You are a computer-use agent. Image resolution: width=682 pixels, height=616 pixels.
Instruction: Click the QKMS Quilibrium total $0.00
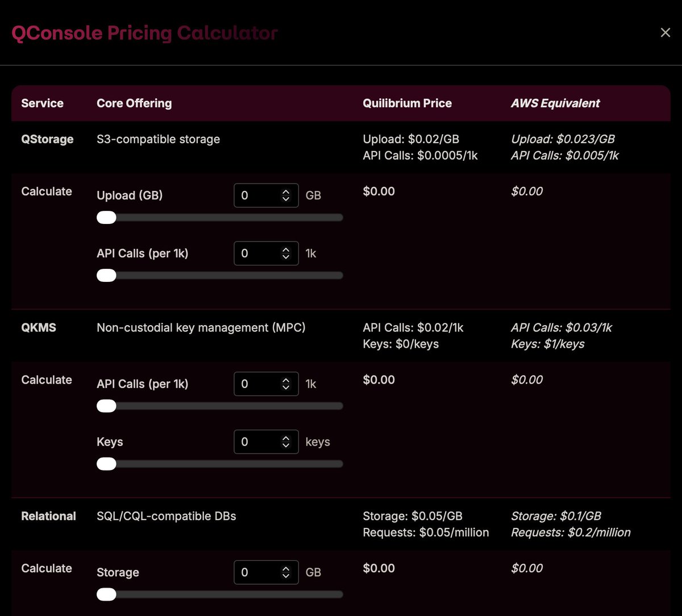[x=379, y=380]
